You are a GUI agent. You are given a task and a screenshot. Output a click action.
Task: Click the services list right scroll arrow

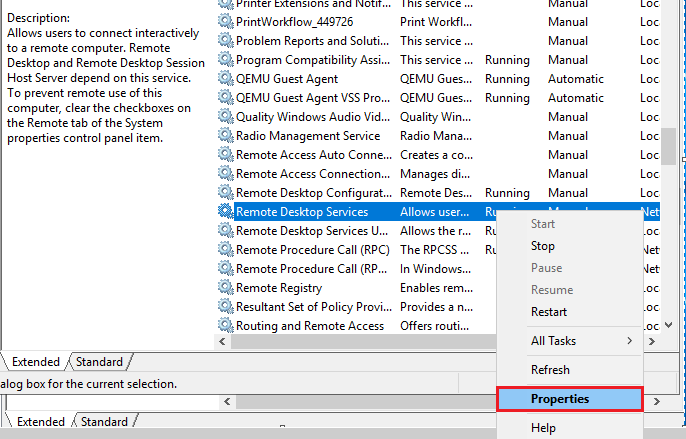(x=652, y=341)
